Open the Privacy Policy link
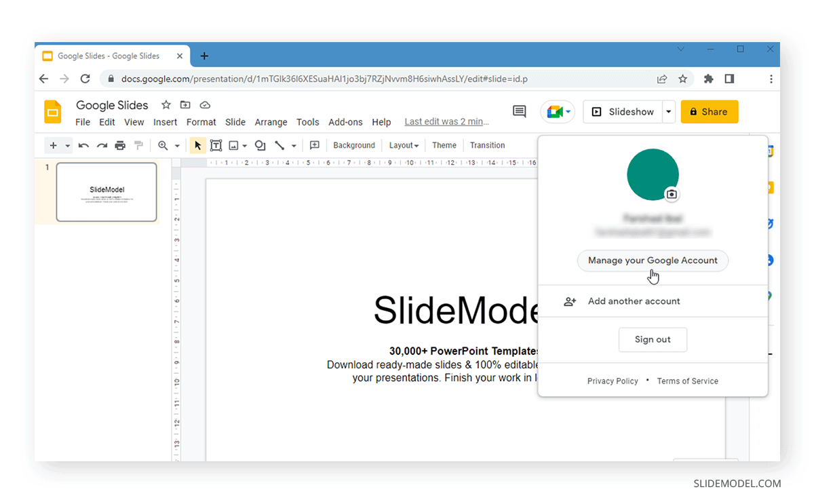 pyautogui.click(x=613, y=381)
